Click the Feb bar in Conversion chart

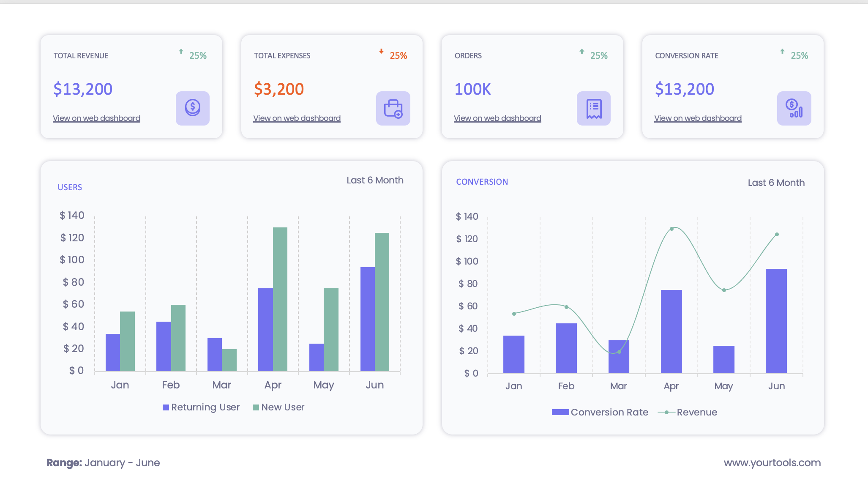point(566,348)
